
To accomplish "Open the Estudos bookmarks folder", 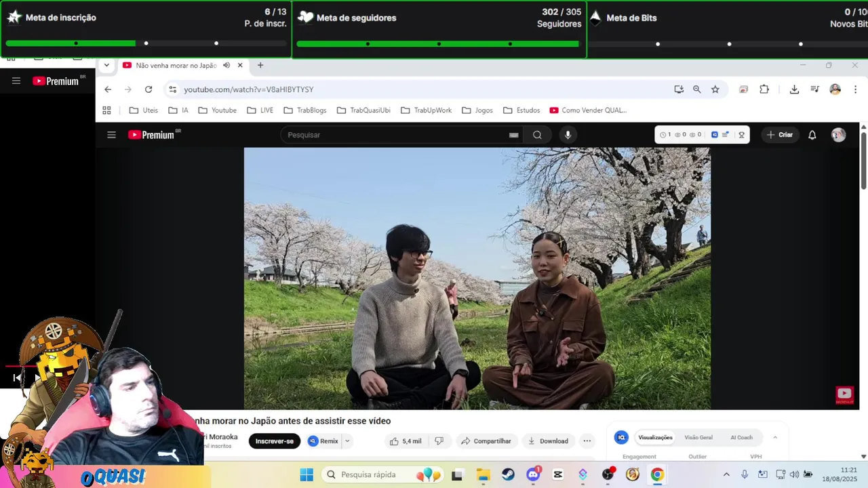I will tap(521, 110).
